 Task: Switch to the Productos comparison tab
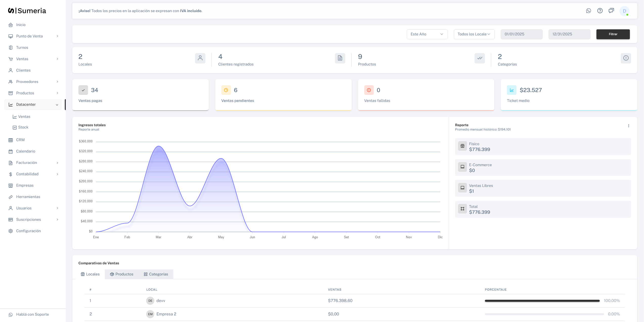click(122, 274)
